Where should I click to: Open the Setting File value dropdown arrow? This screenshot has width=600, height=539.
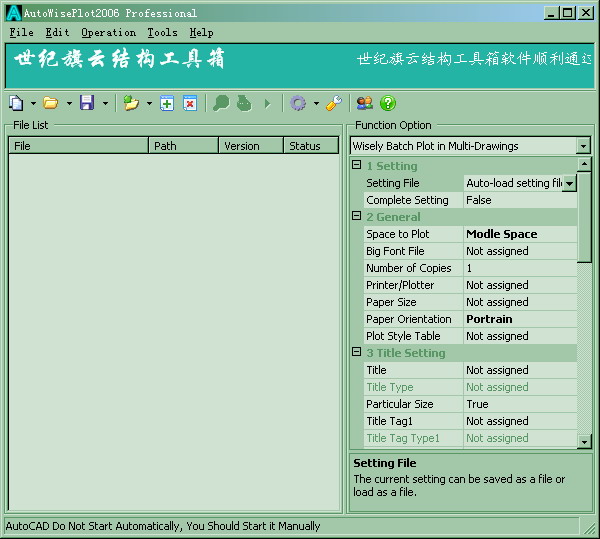click(x=569, y=183)
